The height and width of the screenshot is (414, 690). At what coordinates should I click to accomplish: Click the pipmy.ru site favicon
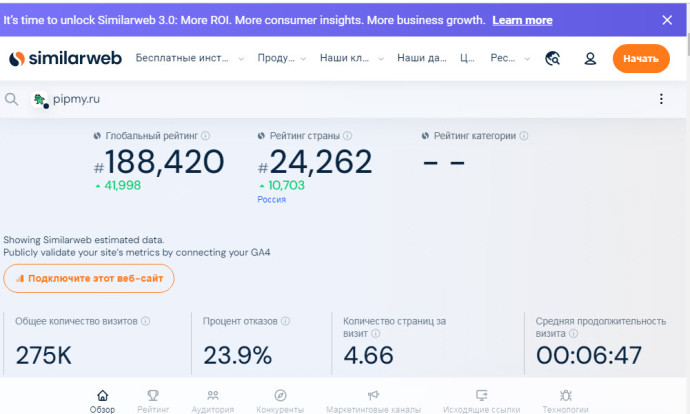point(40,99)
